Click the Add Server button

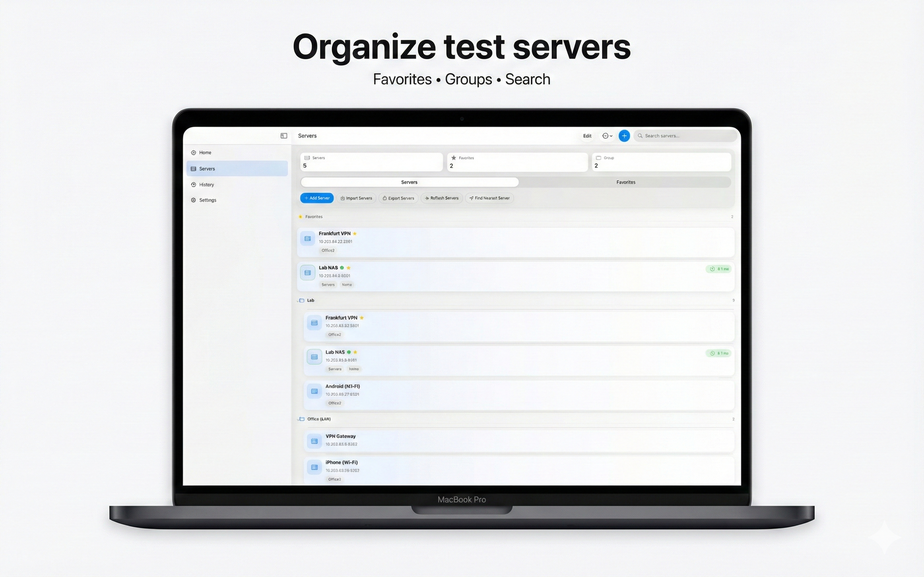coord(317,198)
